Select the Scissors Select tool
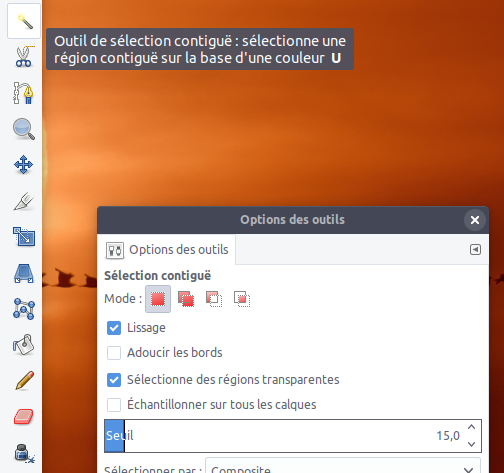The height and width of the screenshot is (473, 504). pos(24,57)
